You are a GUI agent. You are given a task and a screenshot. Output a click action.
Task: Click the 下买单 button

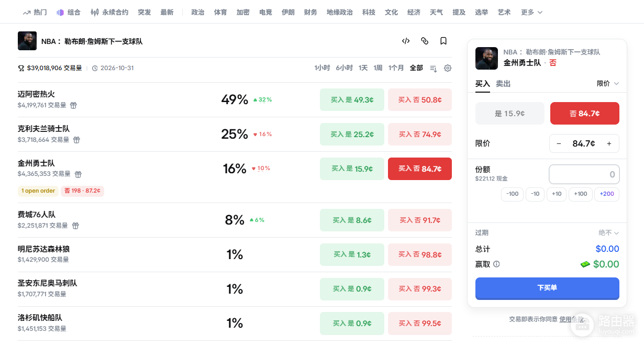point(547,288)
